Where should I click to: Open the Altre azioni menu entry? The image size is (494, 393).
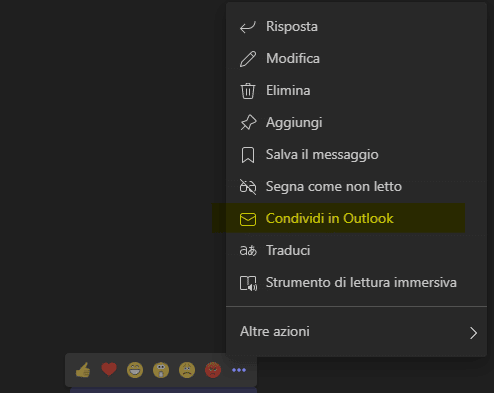[x=356, y=332]
